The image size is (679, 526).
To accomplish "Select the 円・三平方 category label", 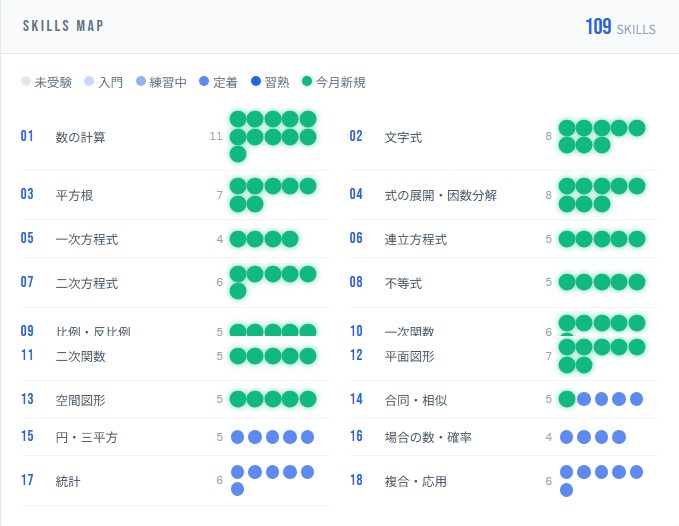I will click(x=87, y=437).
